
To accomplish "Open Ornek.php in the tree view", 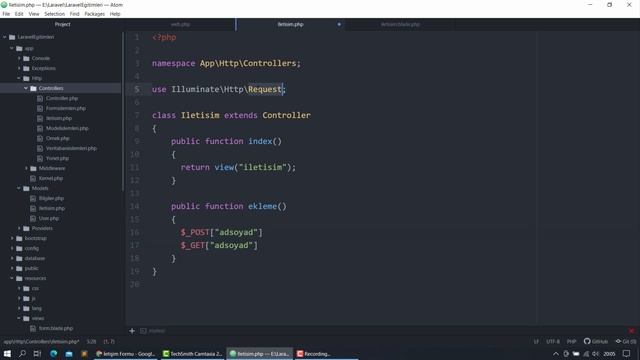I will 58,138.
